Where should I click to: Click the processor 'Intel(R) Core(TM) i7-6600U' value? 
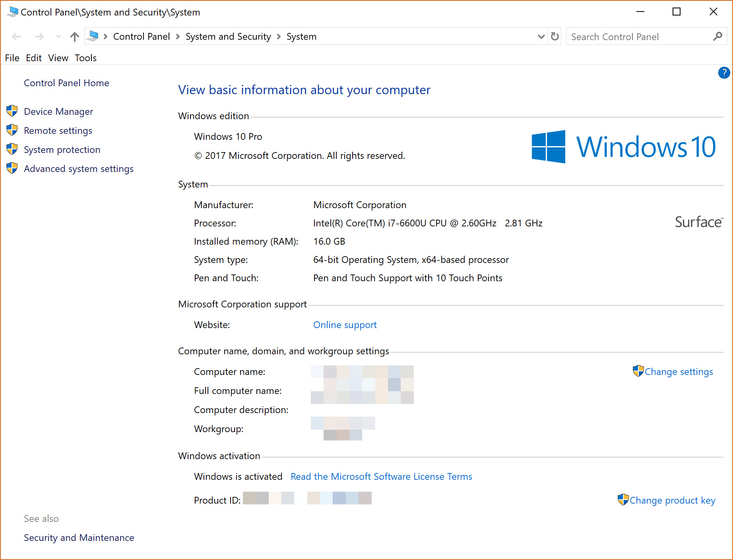428,223
